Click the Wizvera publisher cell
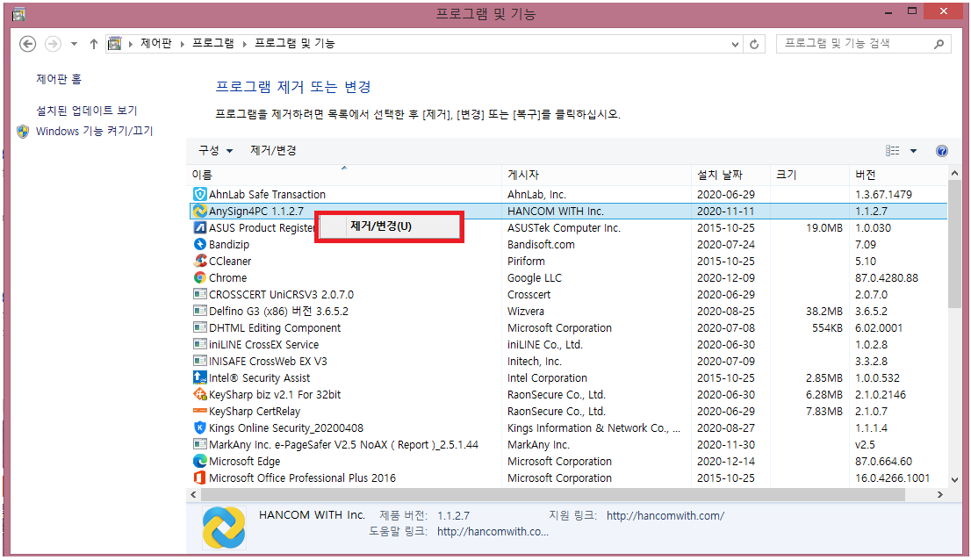Viewport: 971px width, 560px height. click(526, 312)
